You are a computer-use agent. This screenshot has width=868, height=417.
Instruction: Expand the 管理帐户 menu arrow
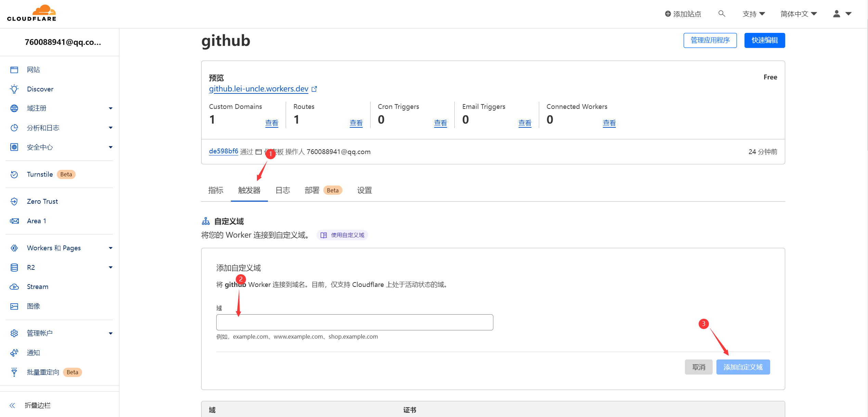coord(111,333)
